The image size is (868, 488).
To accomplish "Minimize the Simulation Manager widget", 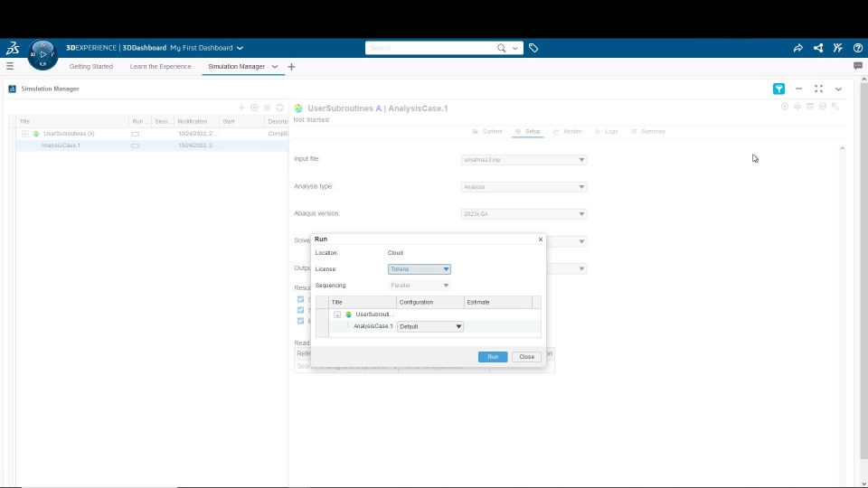I will [x=798, y=89].
